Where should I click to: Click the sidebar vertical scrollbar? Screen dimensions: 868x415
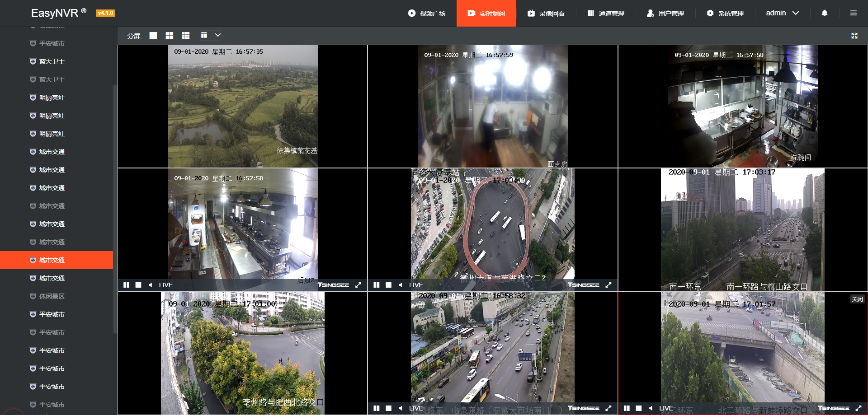pos(115,209)
